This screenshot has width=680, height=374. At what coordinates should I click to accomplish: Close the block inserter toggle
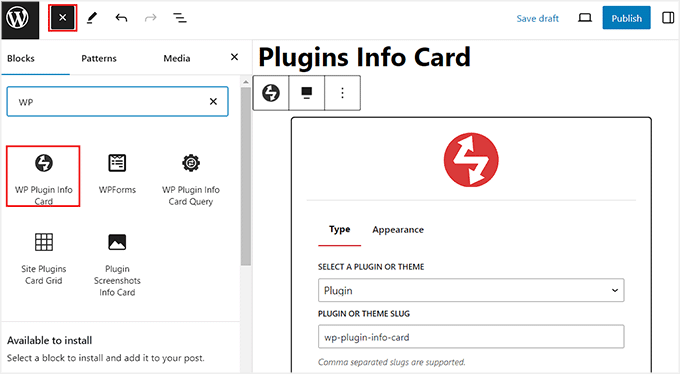tap(62, 18)
